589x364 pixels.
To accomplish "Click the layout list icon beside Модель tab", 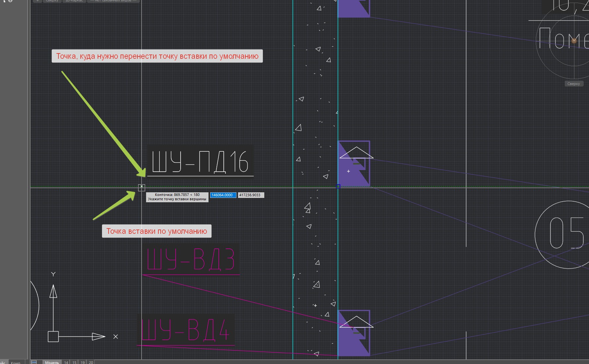I will (x=34, y=362).
